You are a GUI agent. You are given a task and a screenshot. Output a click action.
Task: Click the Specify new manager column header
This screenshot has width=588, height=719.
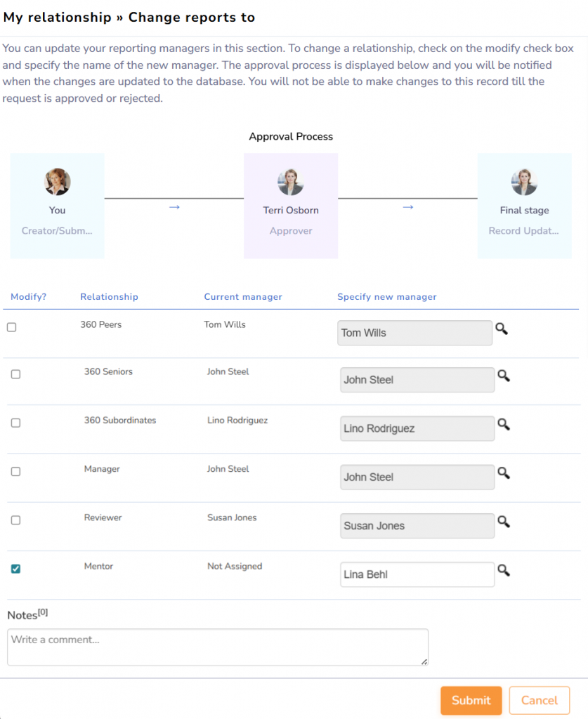click(x=386, y=297)
